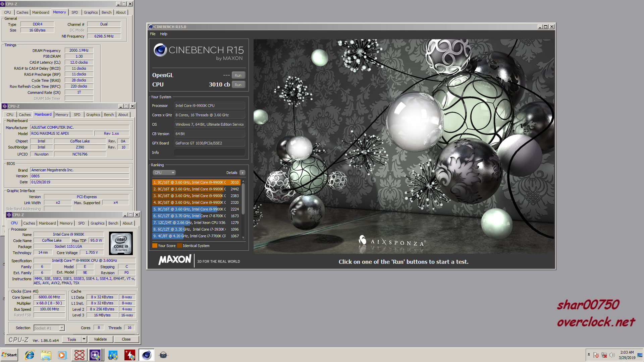
Task: Switch to Graphics tab in Mainboard window
Action: [x=93, y=115]
